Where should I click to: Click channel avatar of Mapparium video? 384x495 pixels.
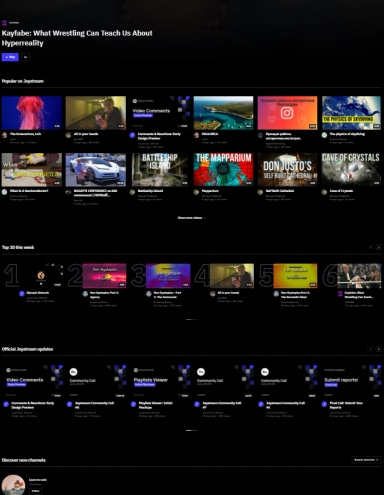point(196,192)
